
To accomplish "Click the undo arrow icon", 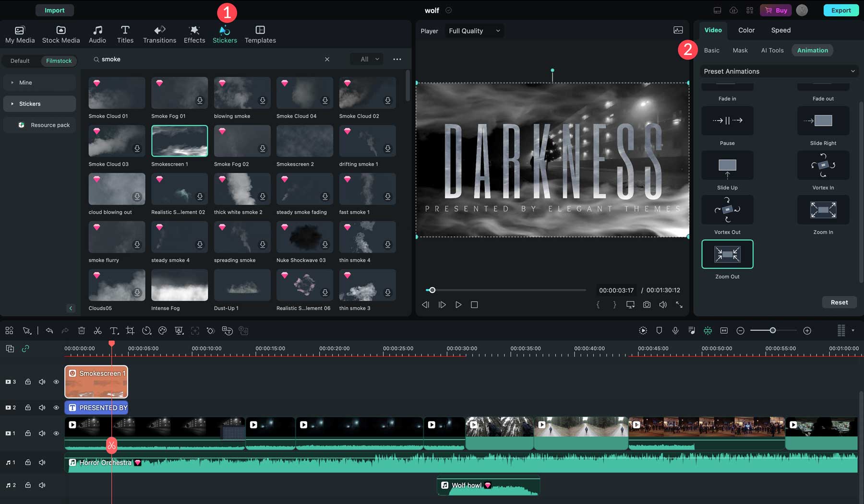I will tap(49, 331).
